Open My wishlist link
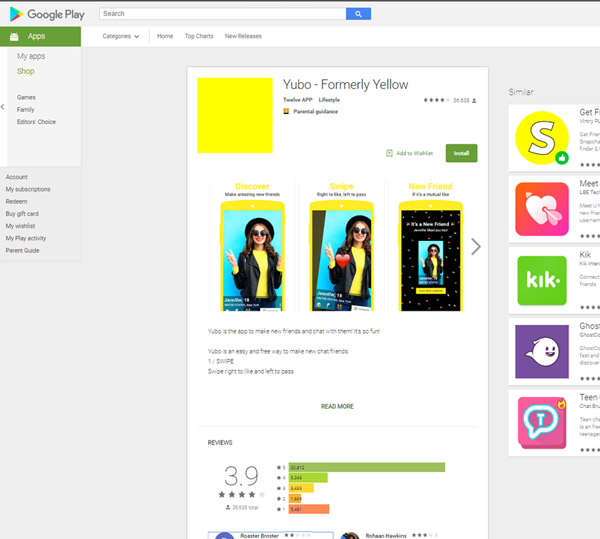 coord(20,226)
